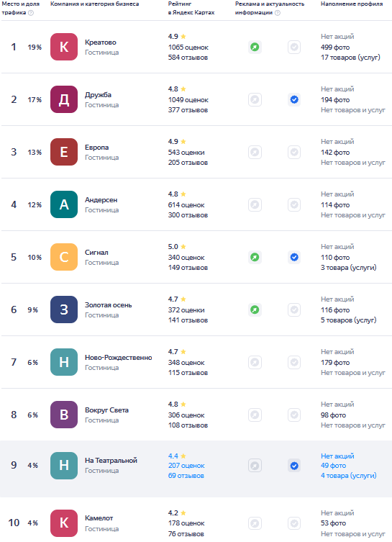The width and height of the screenshot is (392, 542).
Task: Click the gray verification checkmark for Креатово
Action: tap(294, 47)
